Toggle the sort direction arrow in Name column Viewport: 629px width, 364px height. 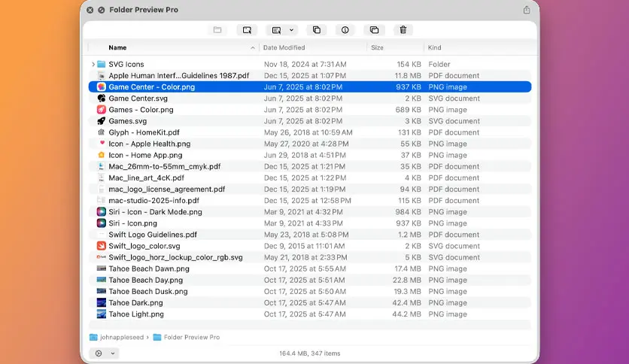click(x=253, y=47)
